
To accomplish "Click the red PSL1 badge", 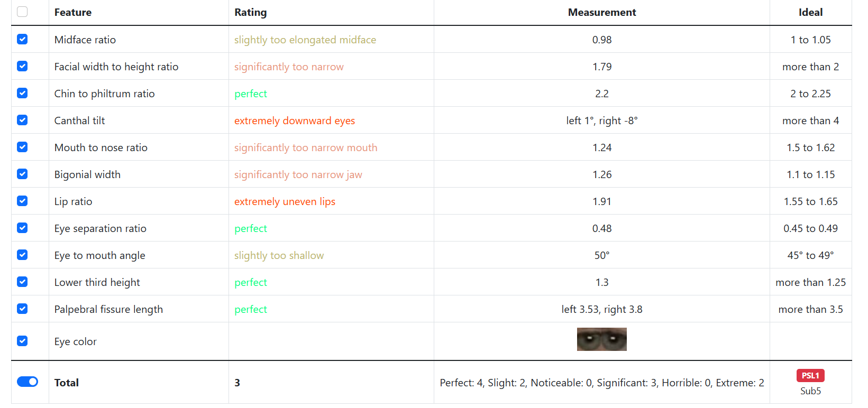I will pyautogui.click(x=810, y=376).
